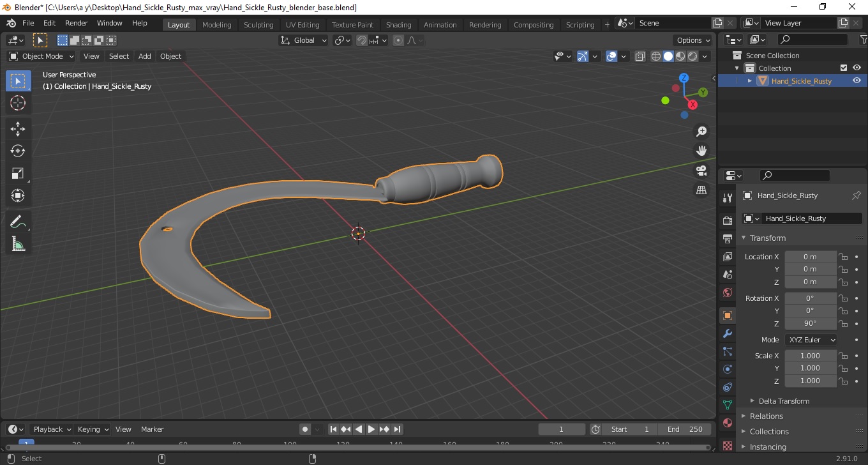Open View Layer properties tab
The width and height of the screenshot is (868, 465).
coord(728,257)
